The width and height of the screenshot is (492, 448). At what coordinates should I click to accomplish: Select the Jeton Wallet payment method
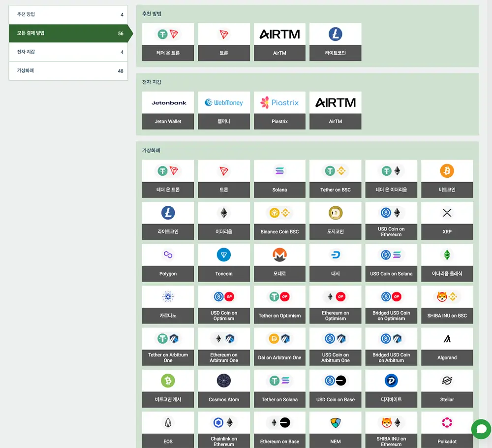pyautogui.click(x=168, y=110)
